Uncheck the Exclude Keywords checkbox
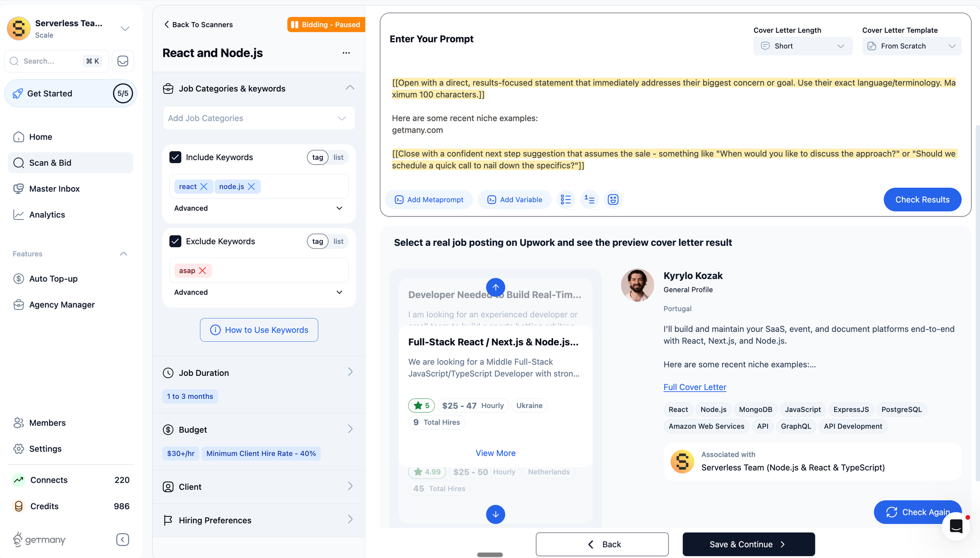 click(175, 241)
